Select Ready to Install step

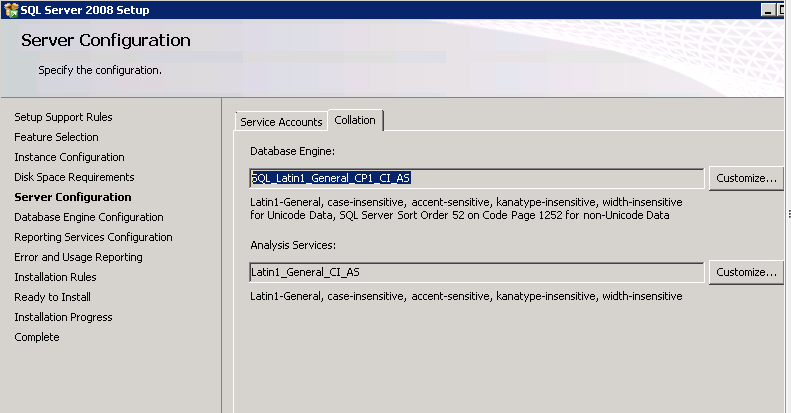[52, 297]
